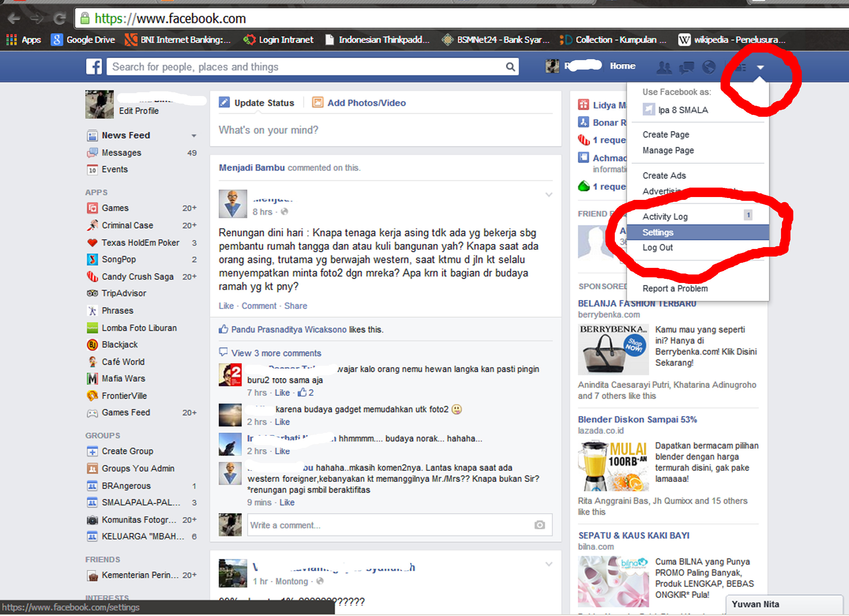Screen dimensions: 849x616
Task: Open the Notifications globe icon
Action: point(709,67)
